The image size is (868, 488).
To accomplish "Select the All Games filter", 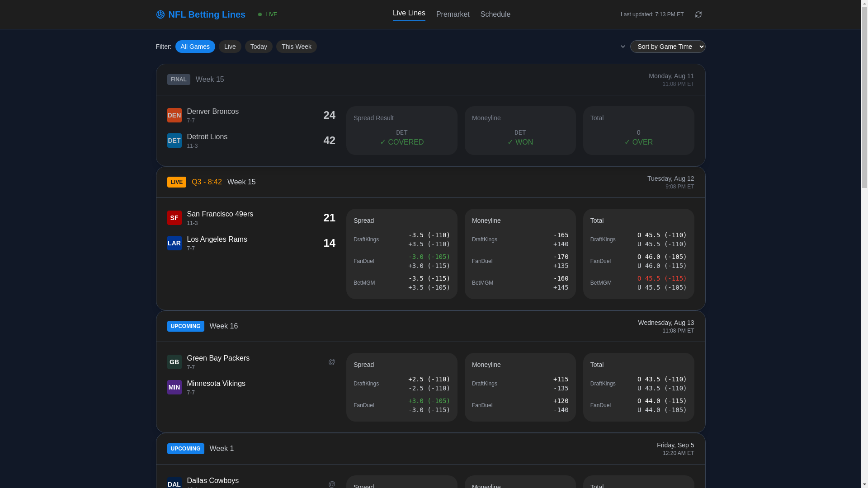I will tap(195, 47).
